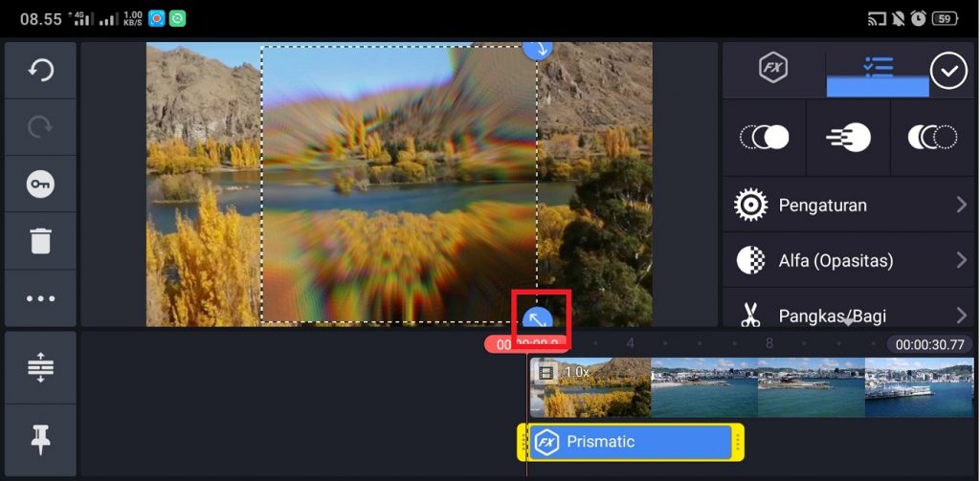Expand chevron next to Pengaturan
Viewport: 980px width, 481px height.
(961, 205)
